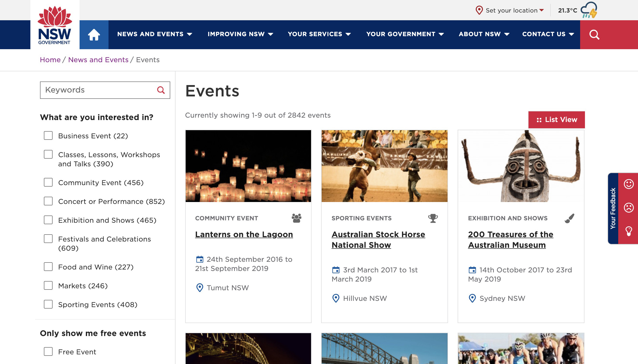
Task: Click the weather storm cloud icon
Action: (x=589, y=10)
